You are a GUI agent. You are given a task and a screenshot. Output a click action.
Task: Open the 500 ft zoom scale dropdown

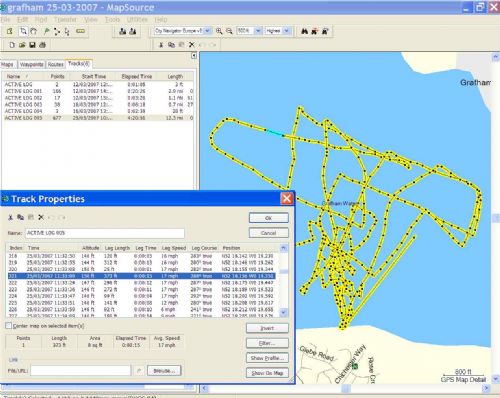click(x=258, y=31)
